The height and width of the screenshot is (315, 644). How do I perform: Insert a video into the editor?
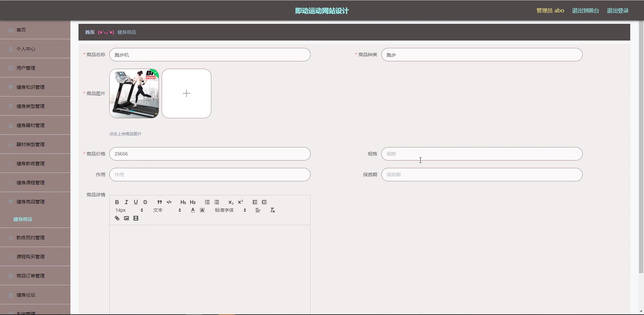(x=136, y=218)
